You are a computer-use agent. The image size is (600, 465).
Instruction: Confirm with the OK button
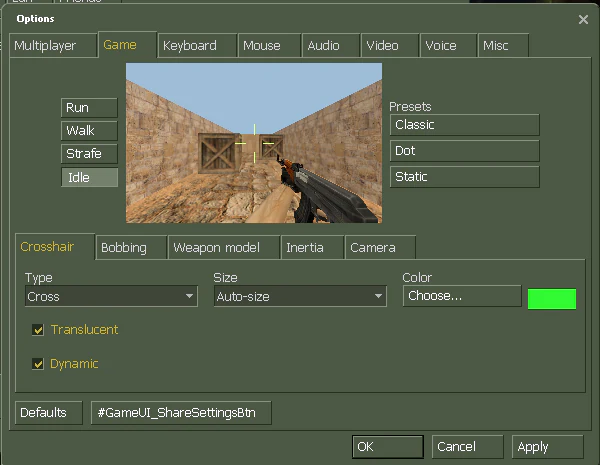(x=388, y=447)
